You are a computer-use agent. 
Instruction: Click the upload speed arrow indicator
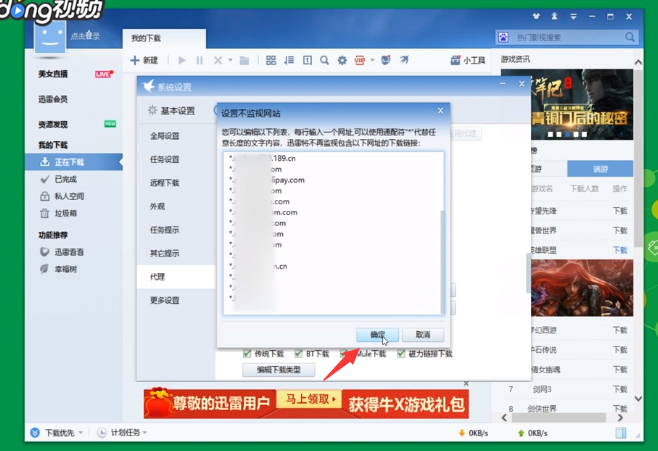(521, 433)
